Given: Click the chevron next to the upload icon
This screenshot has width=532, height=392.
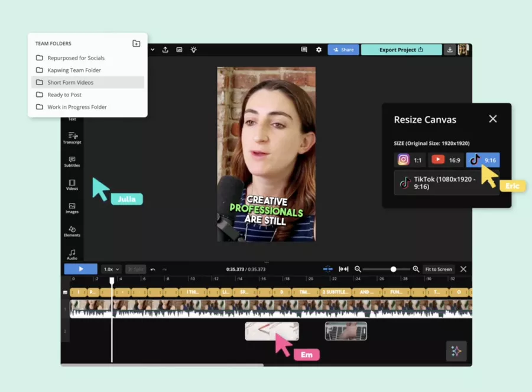Looking at the screenshot, I should pyautogui.click(x=152, y=50).
